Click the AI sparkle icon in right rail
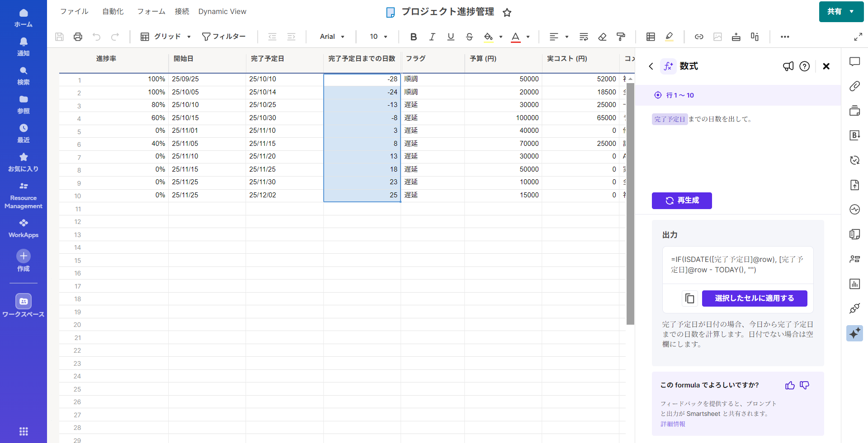 854,333
